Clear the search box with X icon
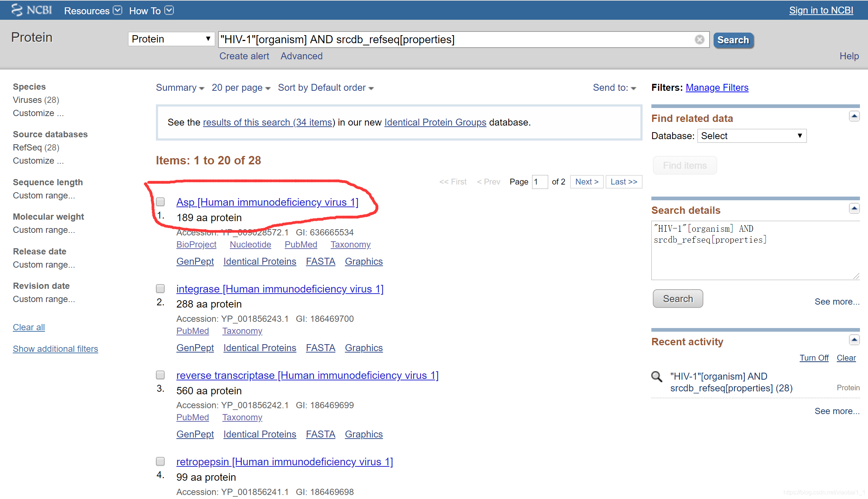This screenshot has width=868, height=499. coord(699,40)
